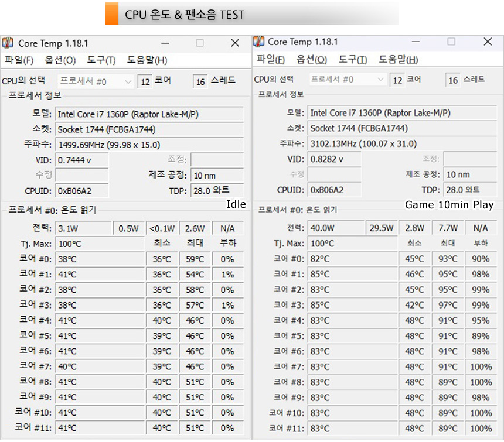Click 10 nm process field in right window
The width and height of the screenshot is (504, 442).
click(x=470, y=174)
